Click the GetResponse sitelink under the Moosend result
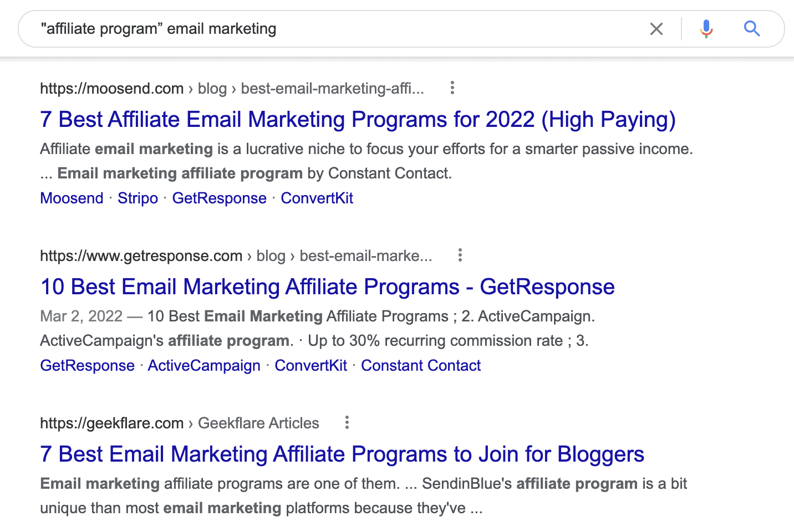 coord(219,198)
